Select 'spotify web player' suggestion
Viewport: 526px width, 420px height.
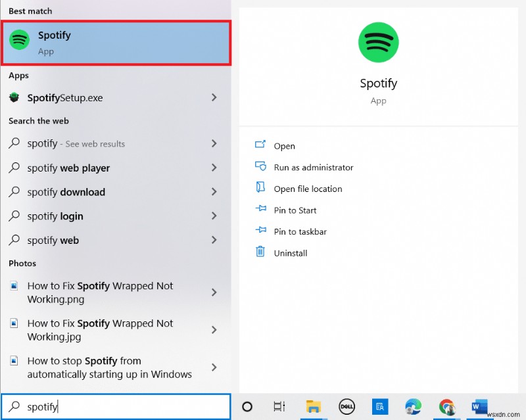pyautogui.click(x=68, y=168)
